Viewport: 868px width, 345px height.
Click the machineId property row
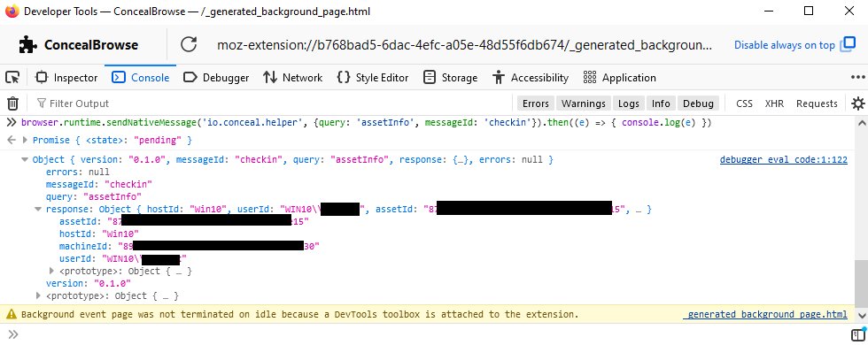(190, 246)
